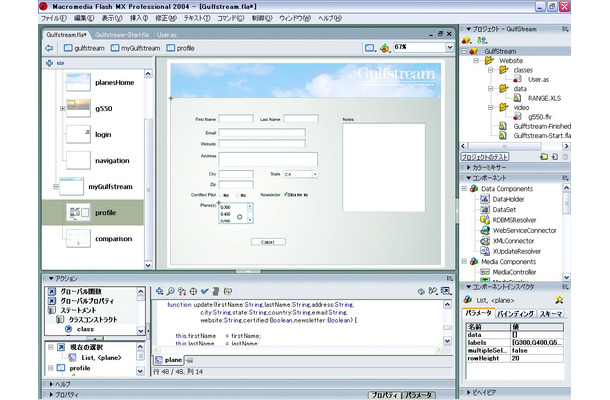Screen dimensions: 610x400
Task: Click the Project panel horizontal scrollbar
Action: pos(514,146)
